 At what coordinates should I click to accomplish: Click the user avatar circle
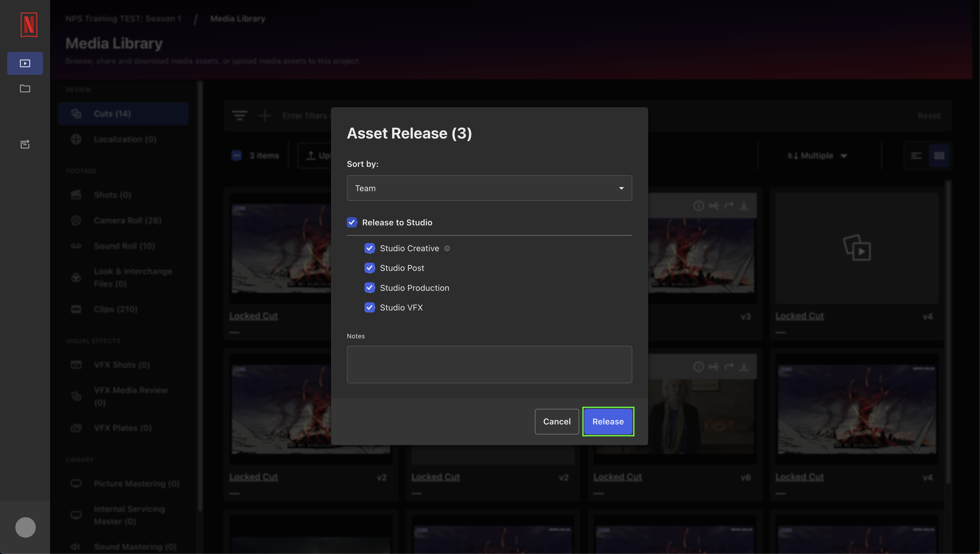point(26,527)
